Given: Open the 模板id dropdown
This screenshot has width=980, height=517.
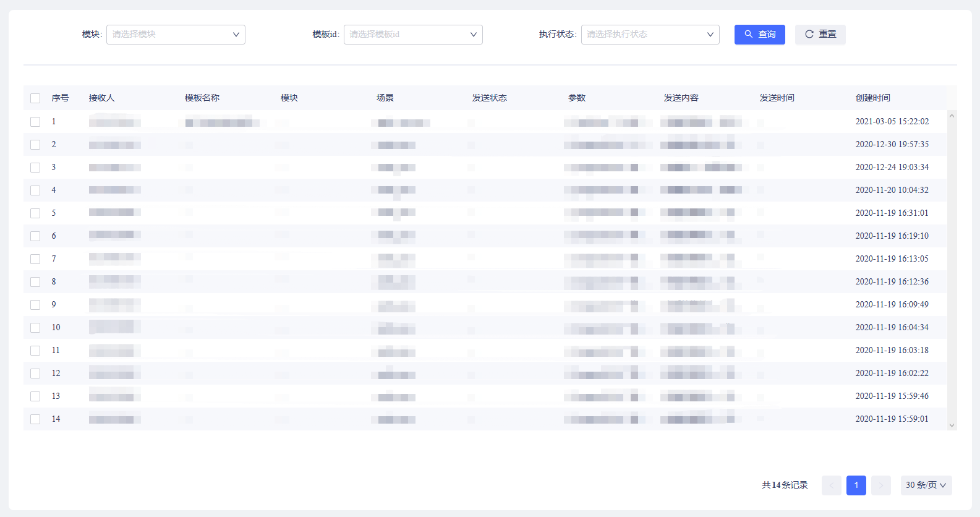Looking at the screenshot, I should point(413,35).
